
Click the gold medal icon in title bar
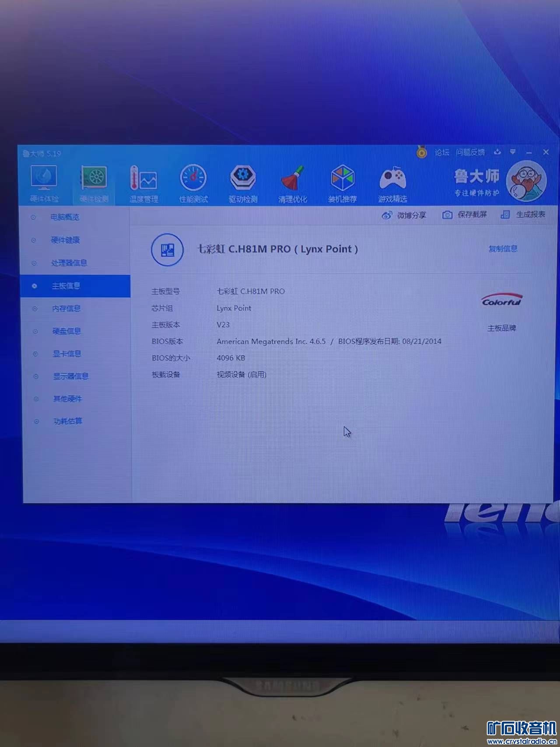click(x=422, y=152)
